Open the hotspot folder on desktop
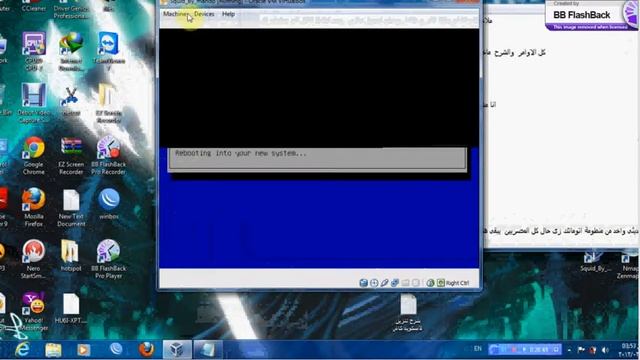The image size is (640, 360). click(x=71, y=256)
